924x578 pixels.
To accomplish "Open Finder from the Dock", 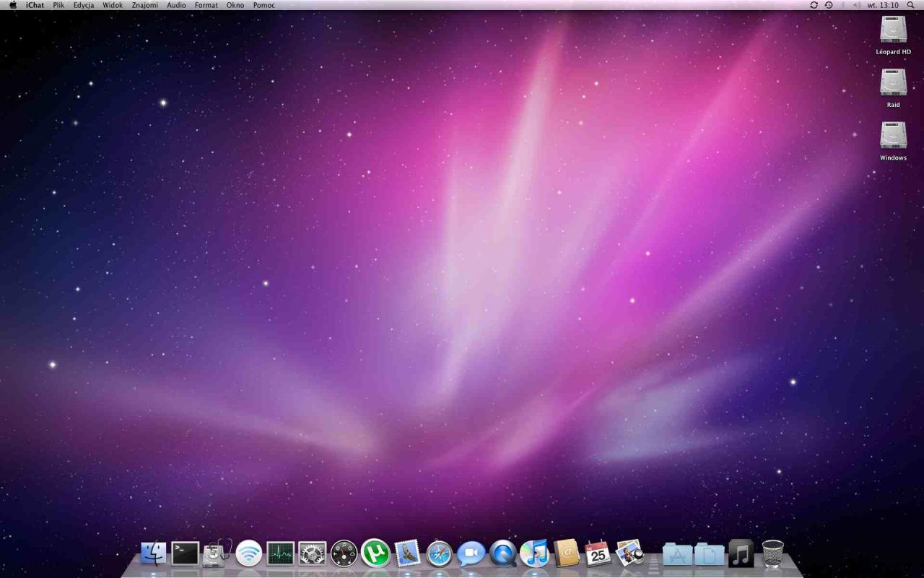I will pyautogui.click(x=153, y=553).
